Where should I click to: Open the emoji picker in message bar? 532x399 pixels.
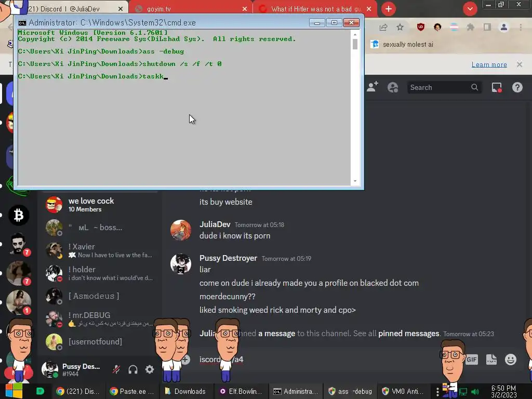(511, 360)
